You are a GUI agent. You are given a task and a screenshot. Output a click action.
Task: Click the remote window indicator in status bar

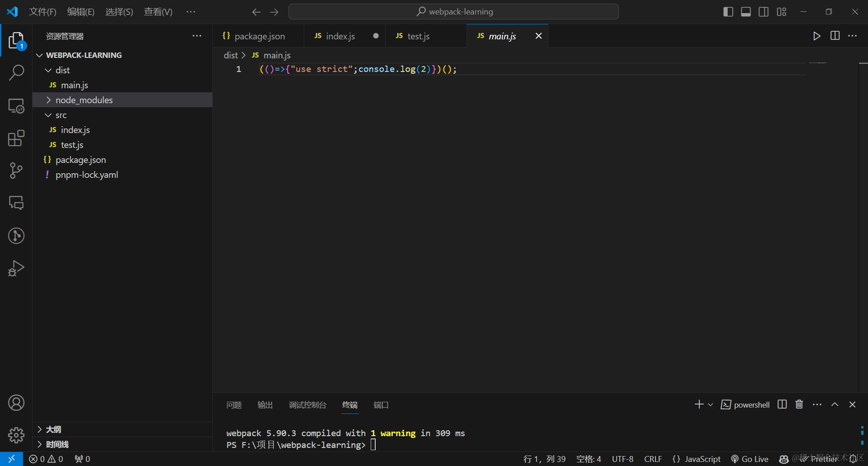click(x=11, y=459)
